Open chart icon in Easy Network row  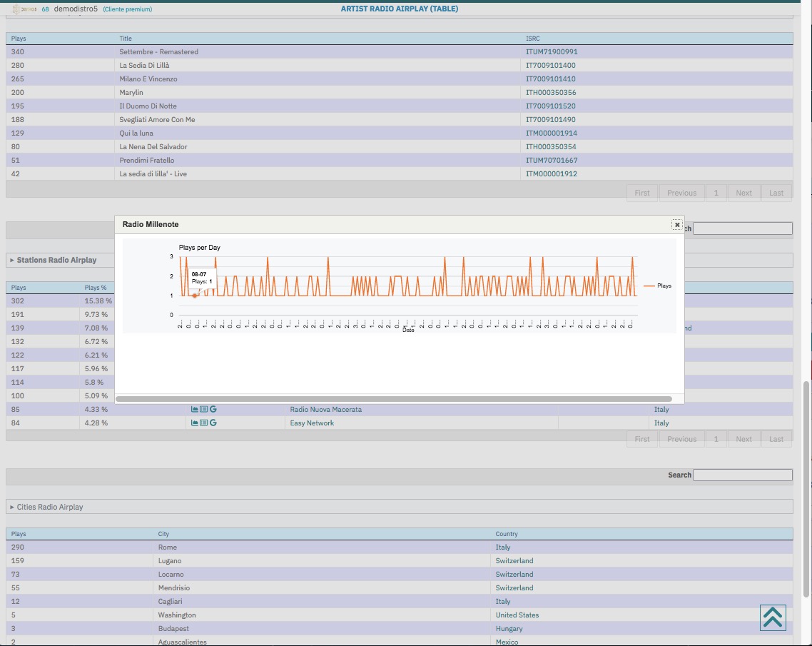pos(195,423)
